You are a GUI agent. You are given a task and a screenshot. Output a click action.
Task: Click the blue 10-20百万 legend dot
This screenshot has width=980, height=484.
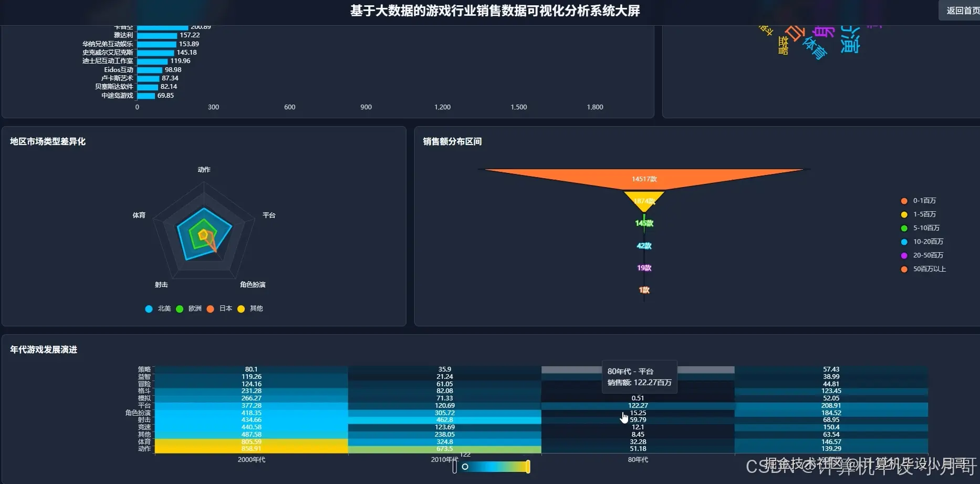coord(904,242)
